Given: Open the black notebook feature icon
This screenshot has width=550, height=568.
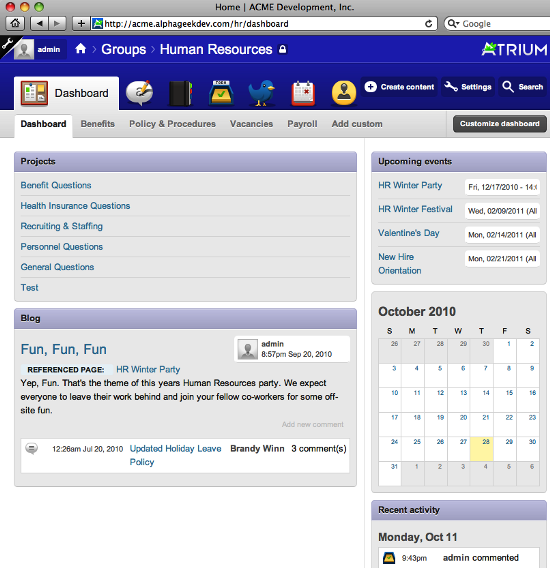Looking at the screenshot, I should click(180, 93).
